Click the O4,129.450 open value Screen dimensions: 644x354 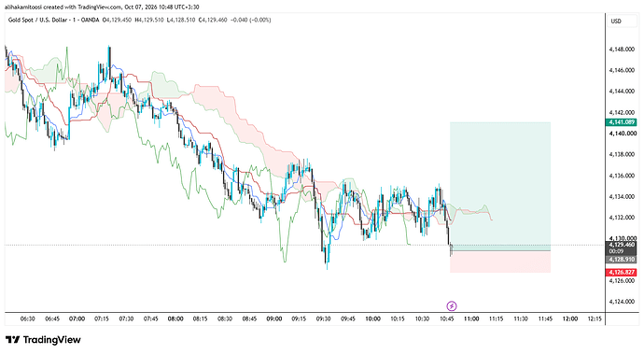pos(117,20)
